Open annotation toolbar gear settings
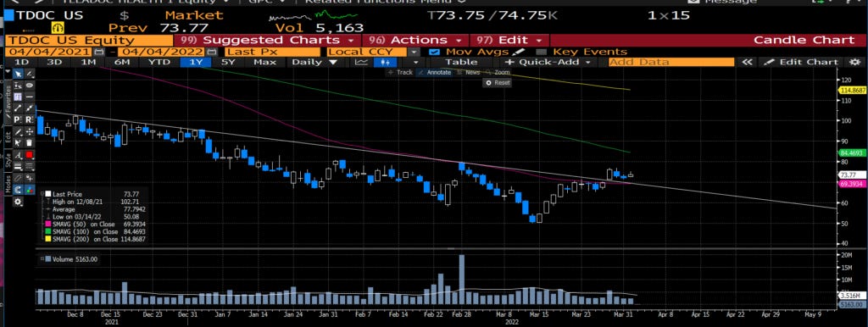868x327 pixels. [x=18, y=202]
